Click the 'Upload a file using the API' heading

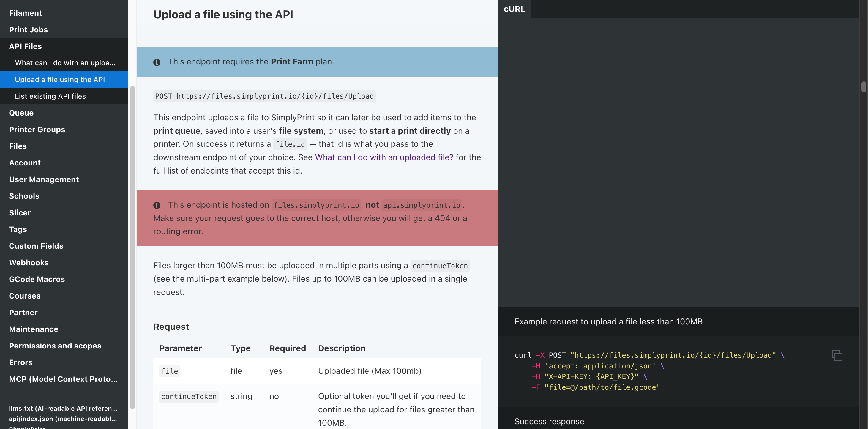[x=223, y=15]
